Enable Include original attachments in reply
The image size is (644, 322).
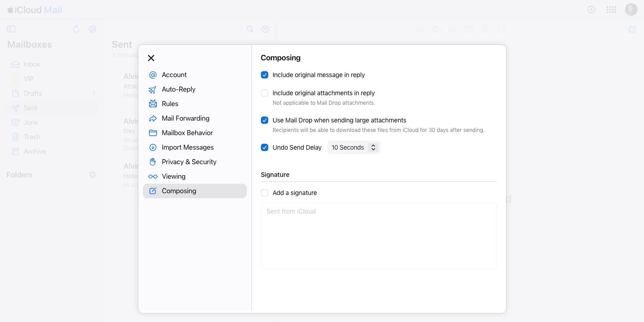(x=265, y=93)
